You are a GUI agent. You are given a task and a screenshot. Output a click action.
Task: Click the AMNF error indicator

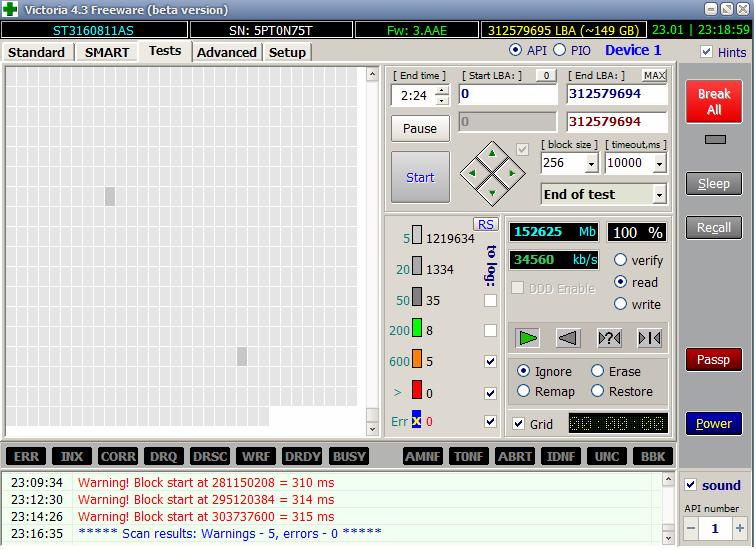pyautogui.click(x=423, y=457)
